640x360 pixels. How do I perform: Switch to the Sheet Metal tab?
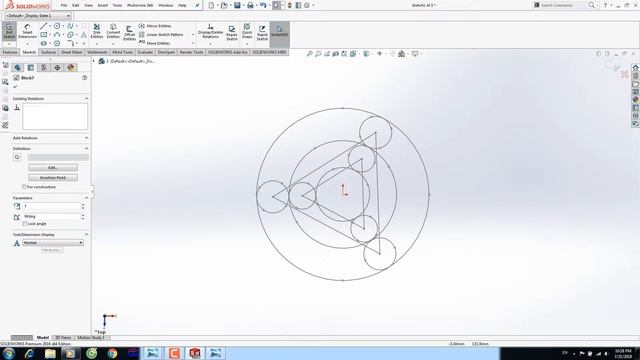pos(71,52)
